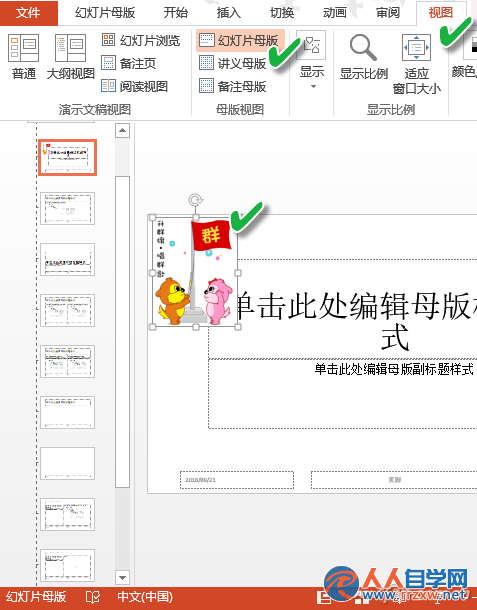Click the spell check icon in status bar
Viewport: 477px width, 610px height.
tap(92, 597)
